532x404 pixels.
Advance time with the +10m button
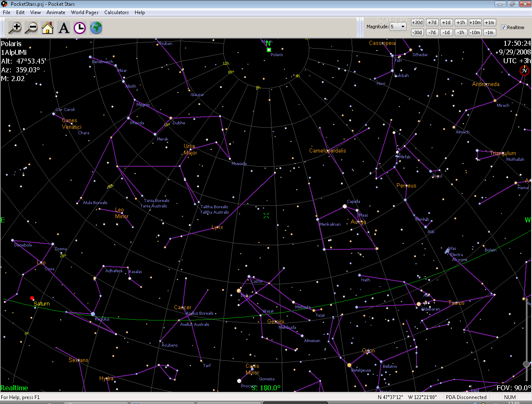pyautogui.click(x=475, y=22)
